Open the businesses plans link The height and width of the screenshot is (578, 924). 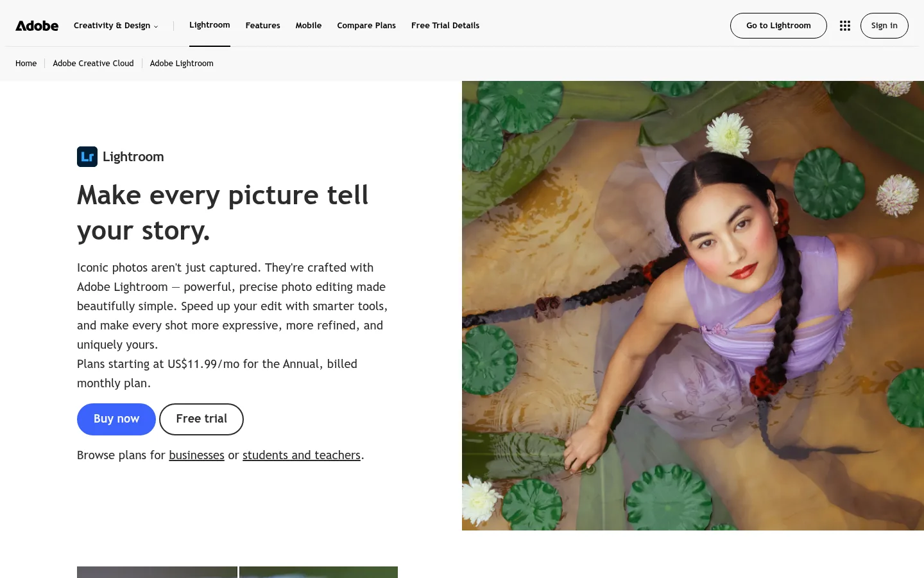click(196, 455)
